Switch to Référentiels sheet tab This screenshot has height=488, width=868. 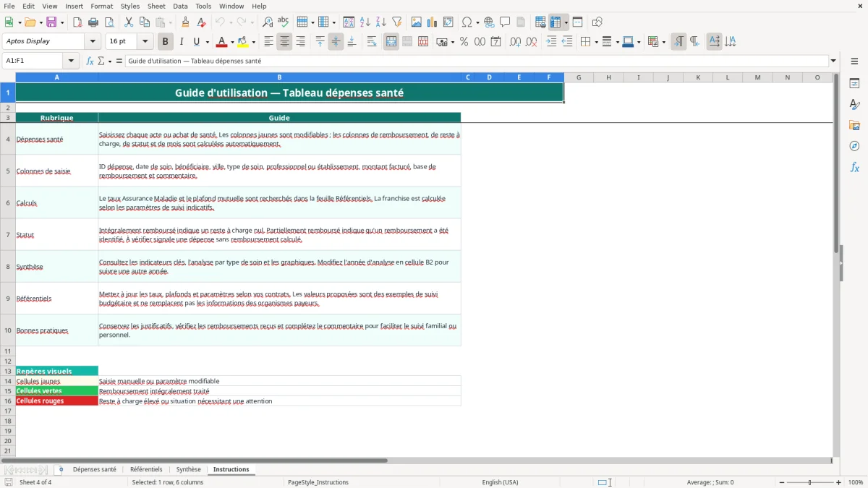pyautogui.click(x=146, y=470)
